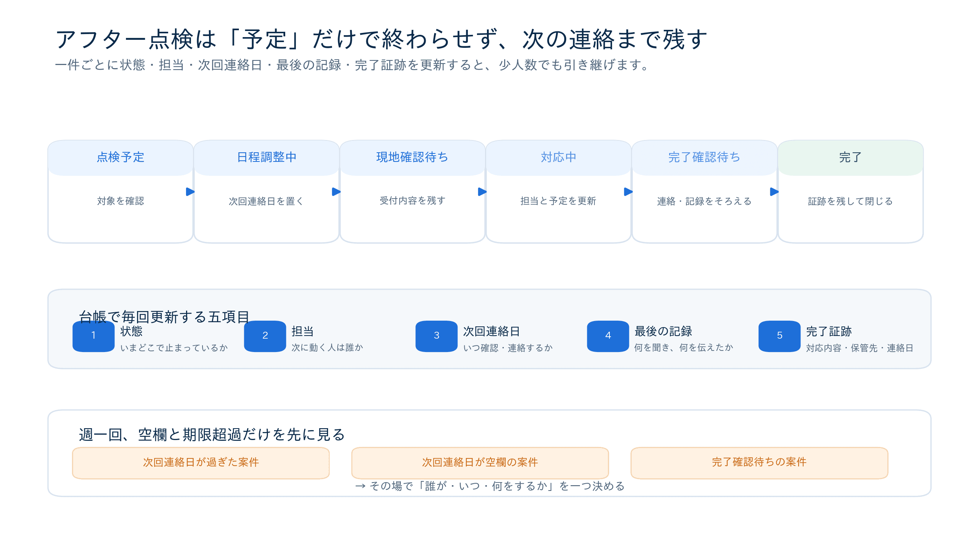This screenshot has width=980, height=551.
Task: Click the text 担当と予定を更新
Action: (x=558, y=201)
